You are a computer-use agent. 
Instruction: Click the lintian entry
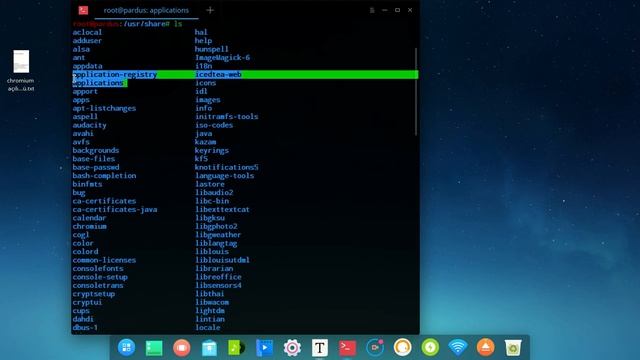[x=209, y=319]
